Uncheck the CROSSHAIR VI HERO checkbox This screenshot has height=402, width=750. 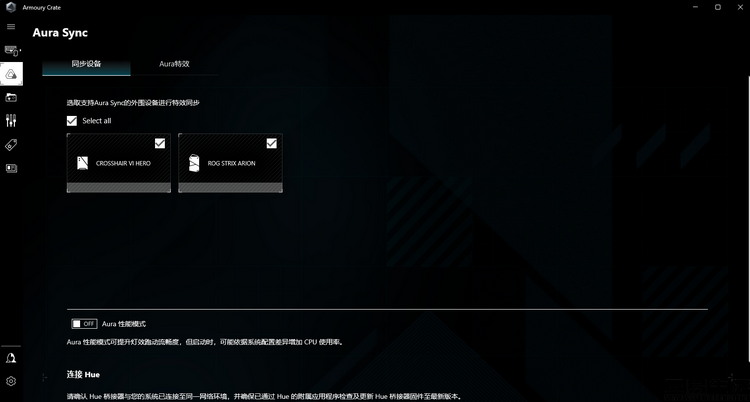[x=160, y=143]
